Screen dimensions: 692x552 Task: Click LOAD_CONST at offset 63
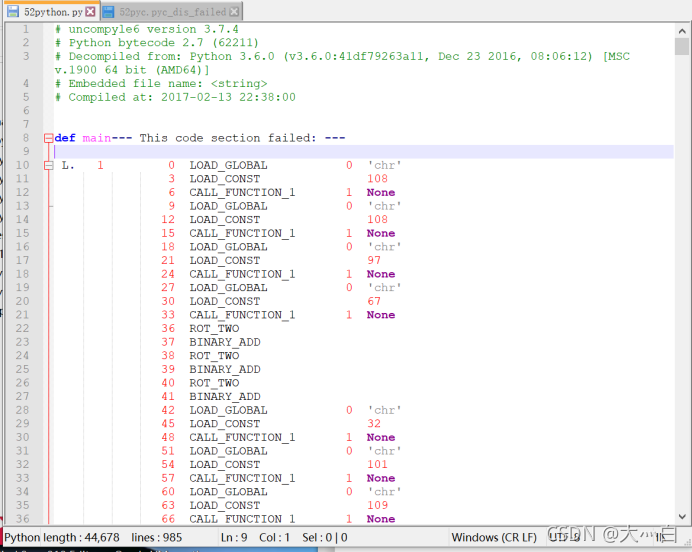click(225, 505)
